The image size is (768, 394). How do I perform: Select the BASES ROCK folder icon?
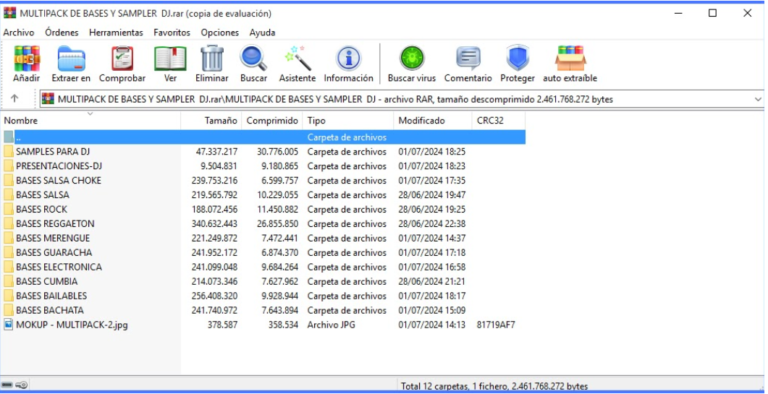click(9, 209)
